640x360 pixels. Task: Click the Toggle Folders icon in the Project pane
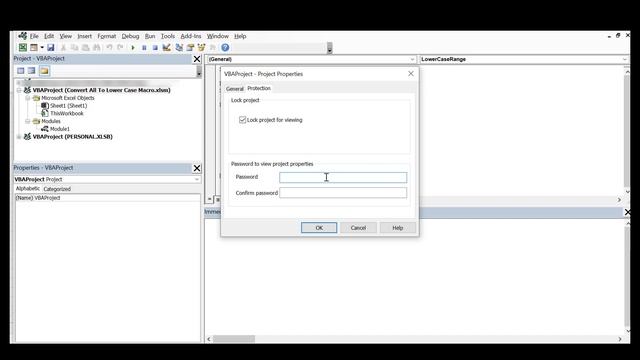point(44,71)
